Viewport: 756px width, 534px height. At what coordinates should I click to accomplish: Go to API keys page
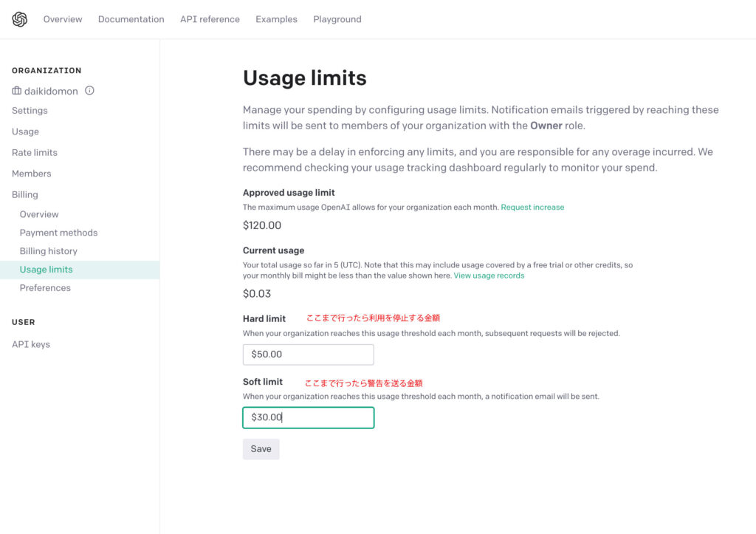(x=31, y=344)
